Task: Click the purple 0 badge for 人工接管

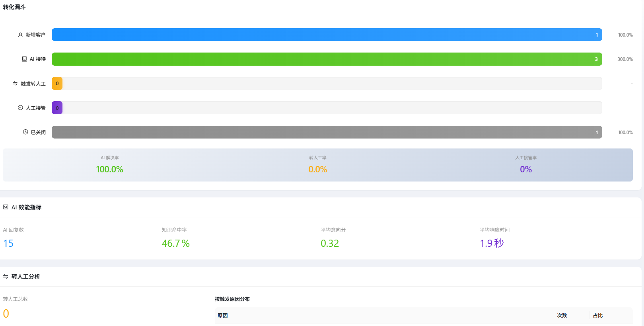Action: point(57,108)
